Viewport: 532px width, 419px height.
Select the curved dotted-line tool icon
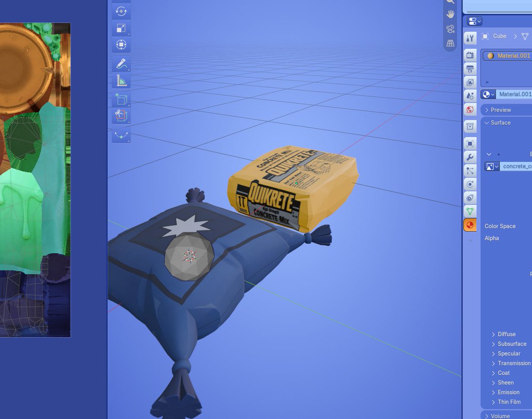[x=121, y=135]
